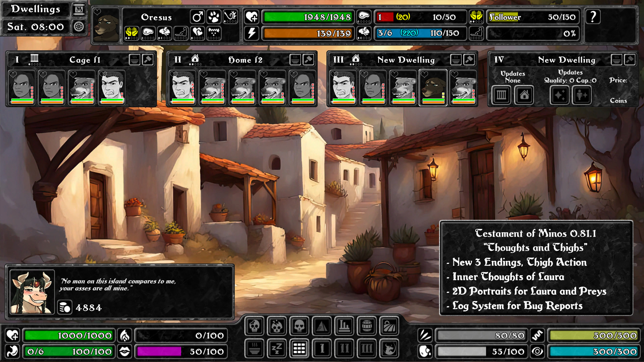
Task: Click the feeding bowl icon on Home I2
Action: pos(295,60)
